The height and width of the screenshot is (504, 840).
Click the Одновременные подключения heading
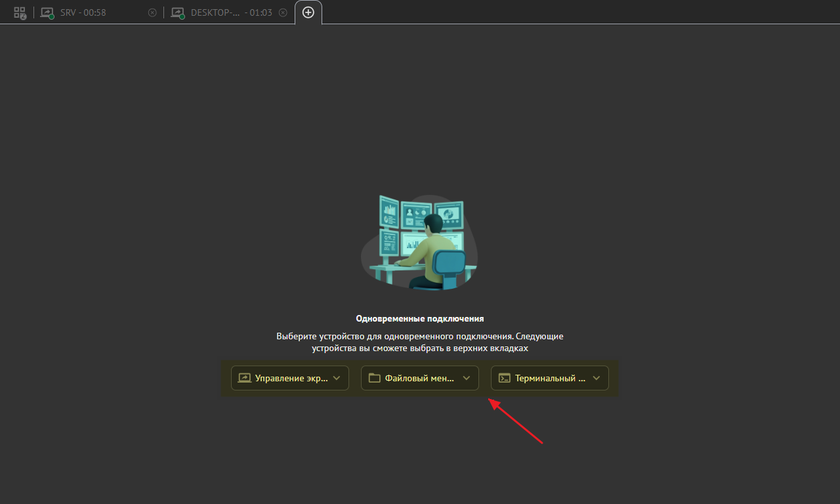[x=419, y=318]
